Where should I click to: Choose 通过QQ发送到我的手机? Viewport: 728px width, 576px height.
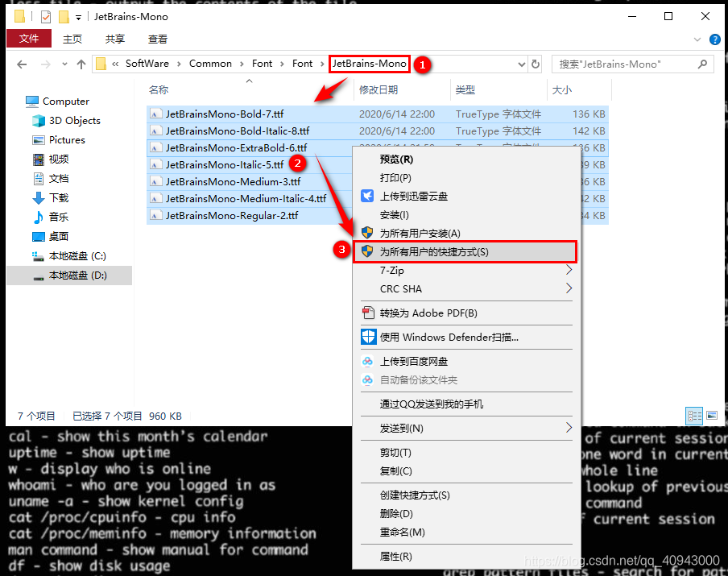coord(466,404)
